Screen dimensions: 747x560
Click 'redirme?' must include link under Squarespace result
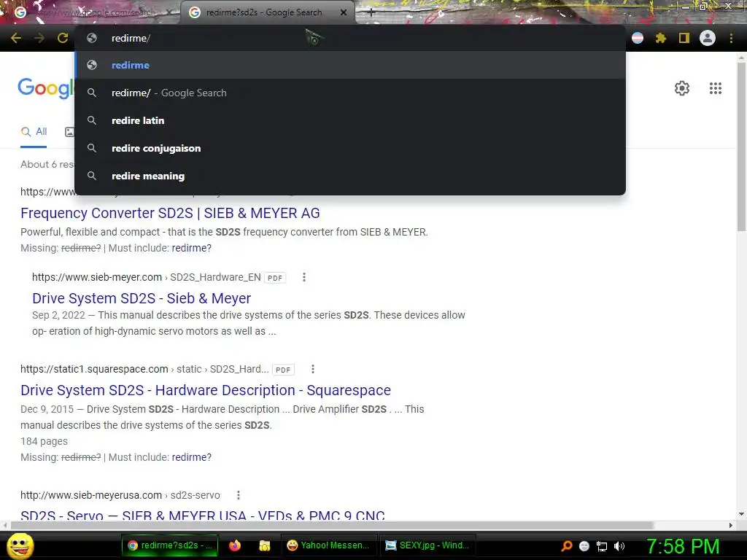(x=192, y=457)
